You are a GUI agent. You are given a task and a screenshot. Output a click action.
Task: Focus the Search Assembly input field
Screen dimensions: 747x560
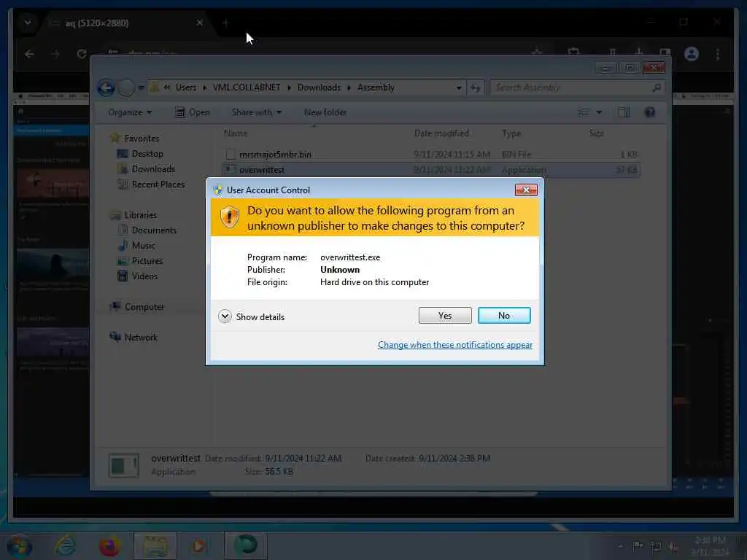[570, 87]
